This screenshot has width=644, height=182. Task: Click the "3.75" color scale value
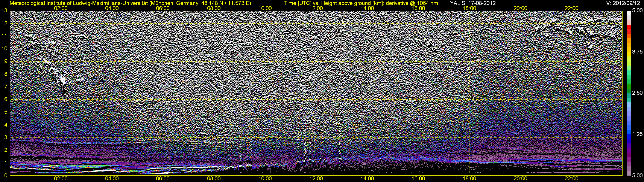[638, 52]
